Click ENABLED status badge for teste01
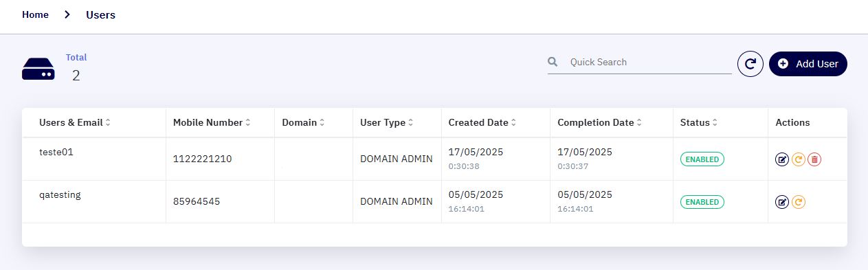 (x=702, y=159)
